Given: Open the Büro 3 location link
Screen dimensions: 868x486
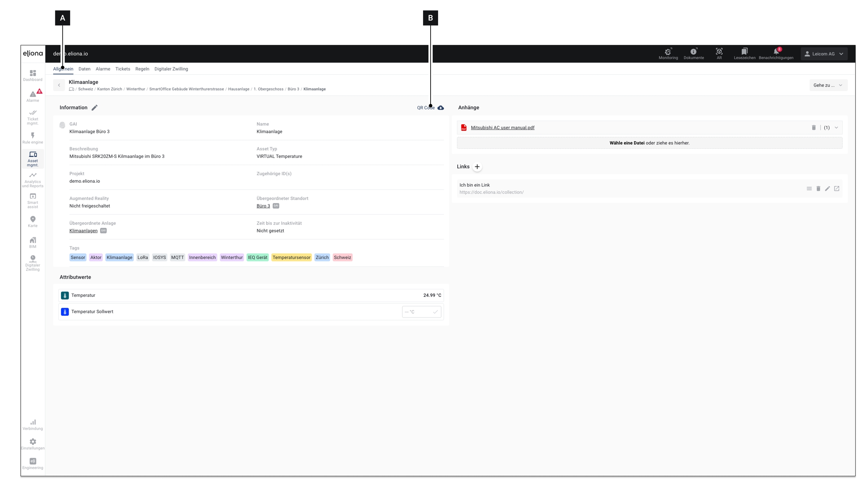Looking at the screenshot, I should click(263, 206).
